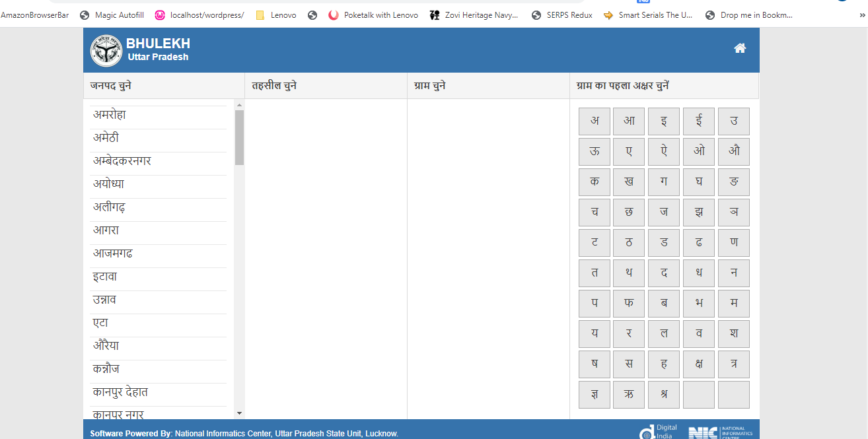The height and width of the screenshot is (439, 868).
Task: Select district अमरोहा
Action: coord(159,115)
